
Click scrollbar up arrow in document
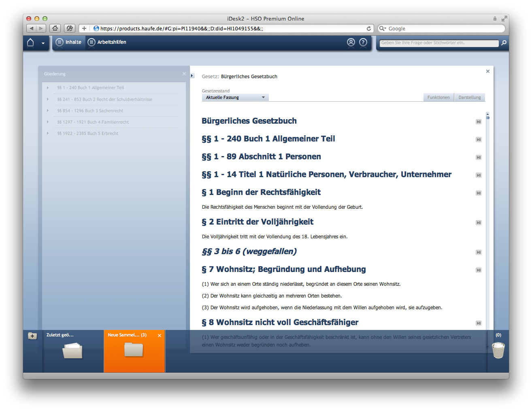(488, 113)
